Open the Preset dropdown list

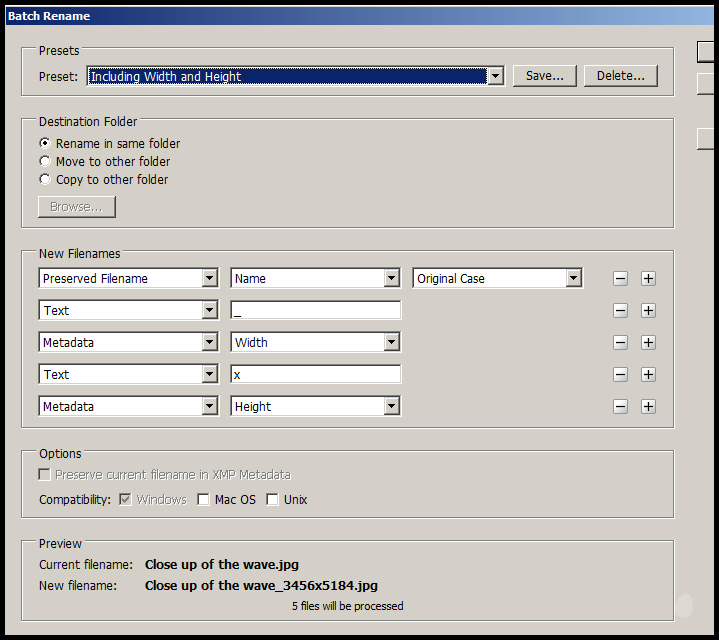point(494,76)
